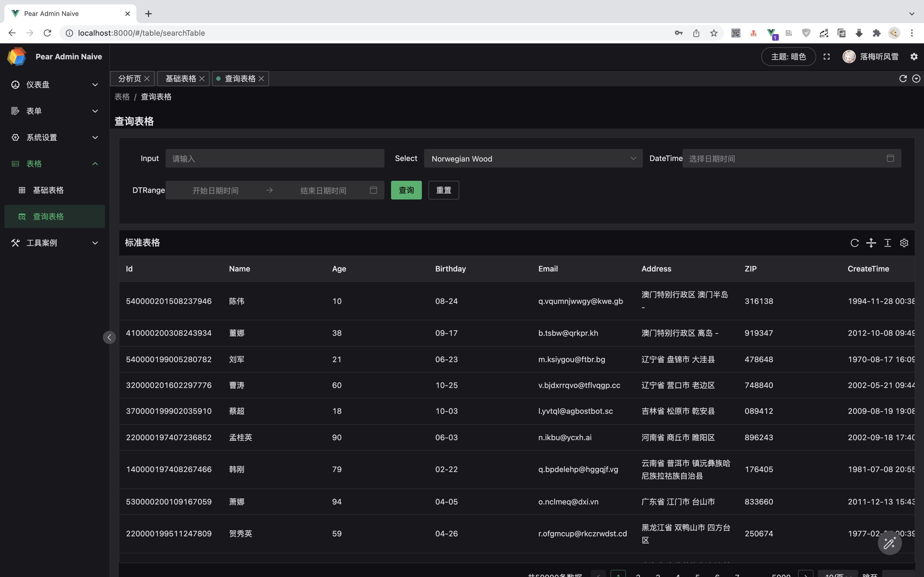924x577 pixels.
Task: Click the Input text field
Action: 274,159
